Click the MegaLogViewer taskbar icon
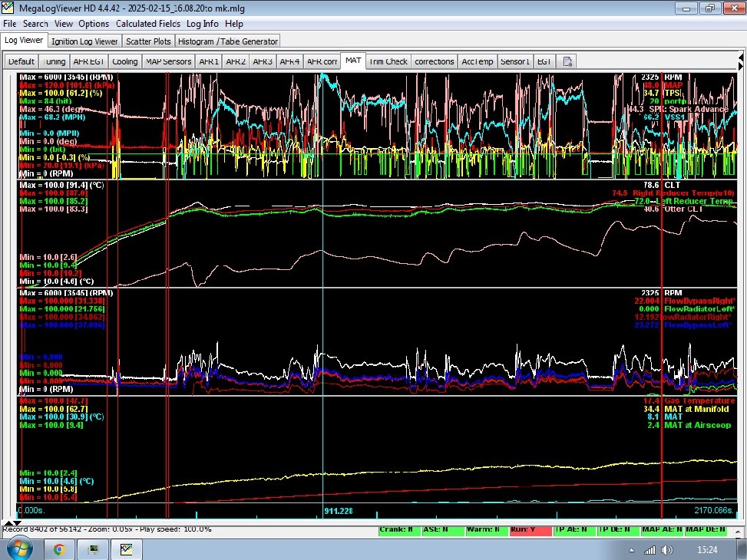Screen dimensions: 747x560 pyautogui.click(x=127, y=548)
